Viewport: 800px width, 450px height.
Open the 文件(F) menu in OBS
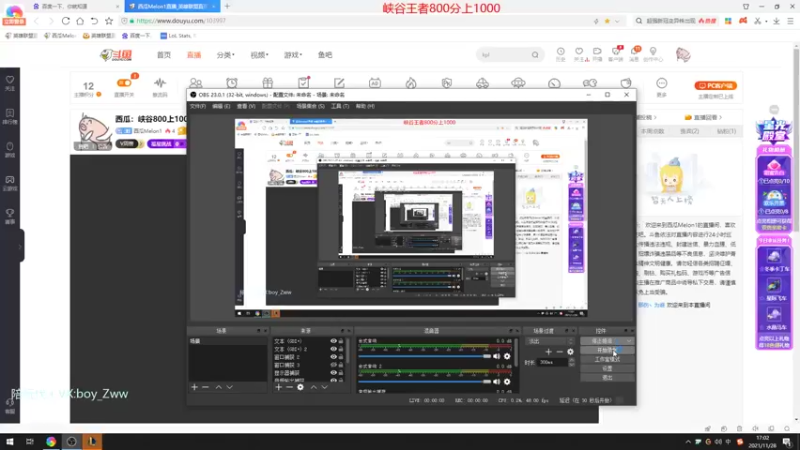tap(197, 106)
